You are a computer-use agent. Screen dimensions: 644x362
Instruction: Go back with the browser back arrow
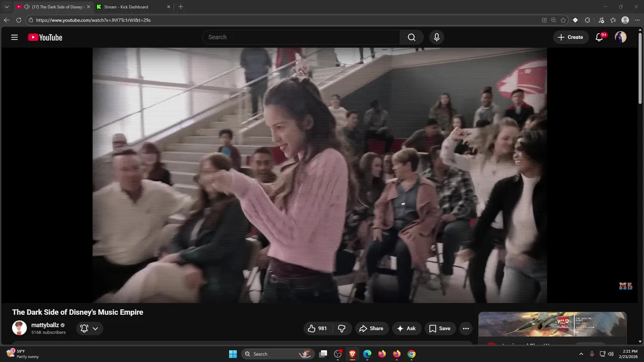(x=7, y=20)
